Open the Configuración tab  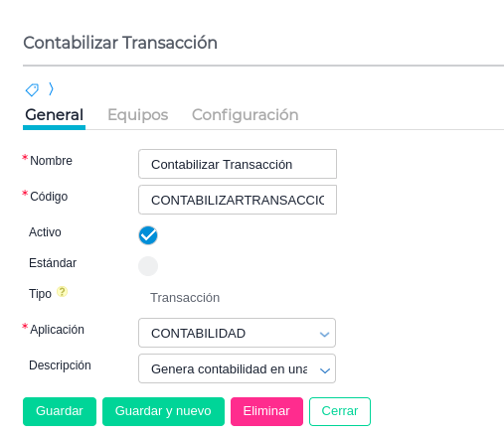point(246,115)
